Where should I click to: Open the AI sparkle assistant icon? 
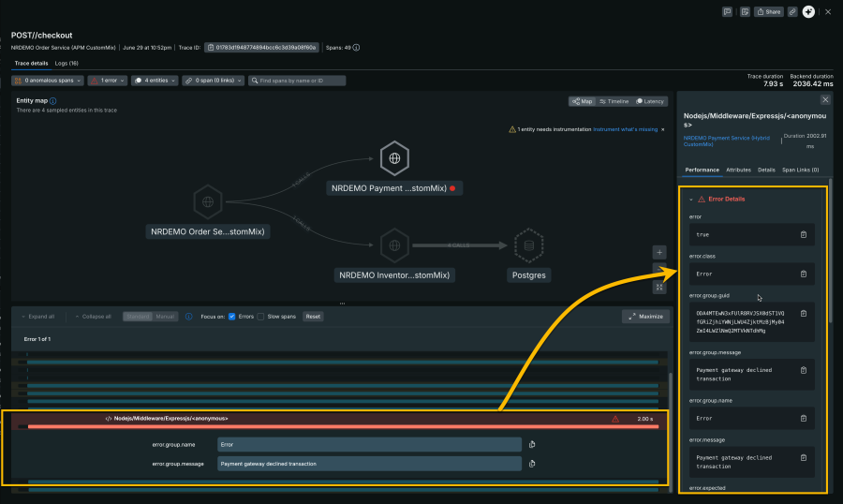[x=808, y=12]
